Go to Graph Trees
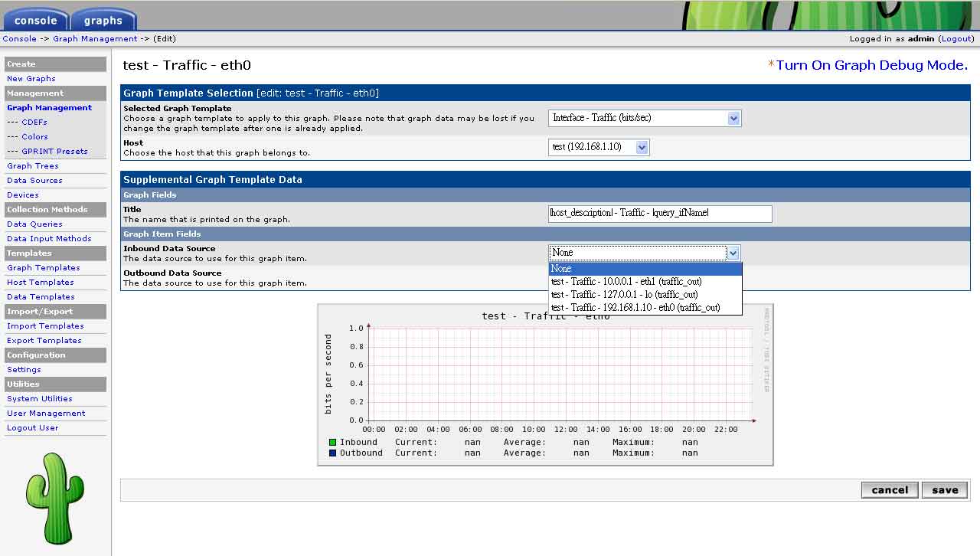Viewport: 980px width, 556px height. 33,166
